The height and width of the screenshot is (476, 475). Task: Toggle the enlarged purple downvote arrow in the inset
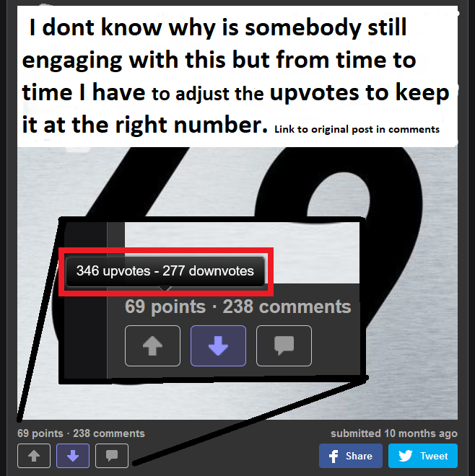(x=218, y=345)
